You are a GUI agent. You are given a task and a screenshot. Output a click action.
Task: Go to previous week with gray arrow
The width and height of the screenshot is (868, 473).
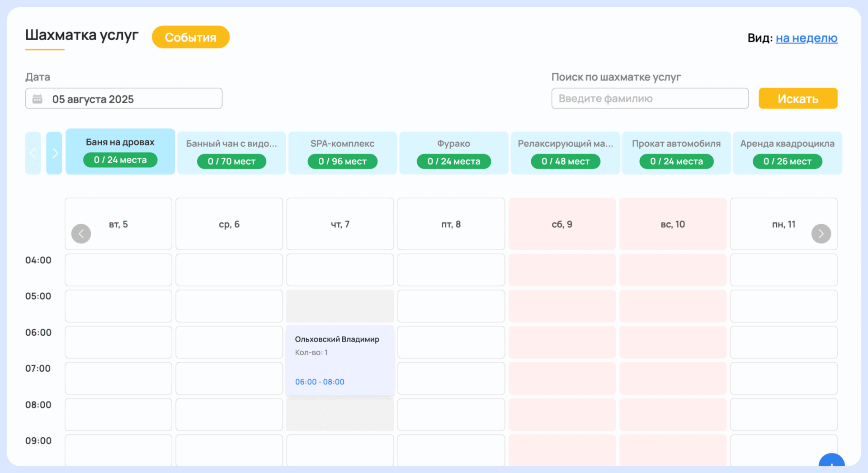[x=81, y=234]
